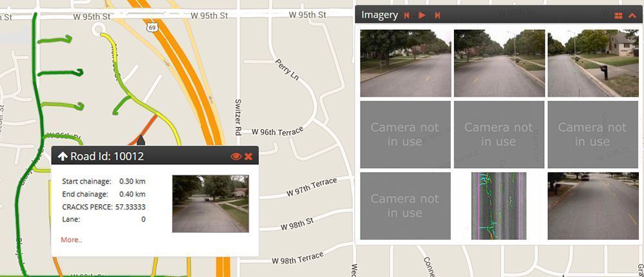This screenshot has height=277, width=644.
Task: Open the middle top-row camera image
Action: point(499,63)
